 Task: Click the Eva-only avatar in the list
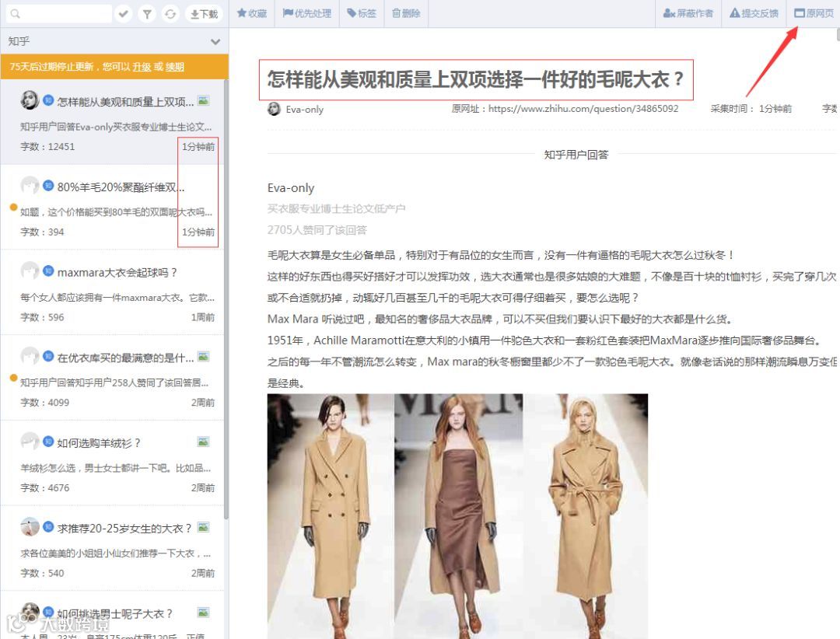(30, 100)
